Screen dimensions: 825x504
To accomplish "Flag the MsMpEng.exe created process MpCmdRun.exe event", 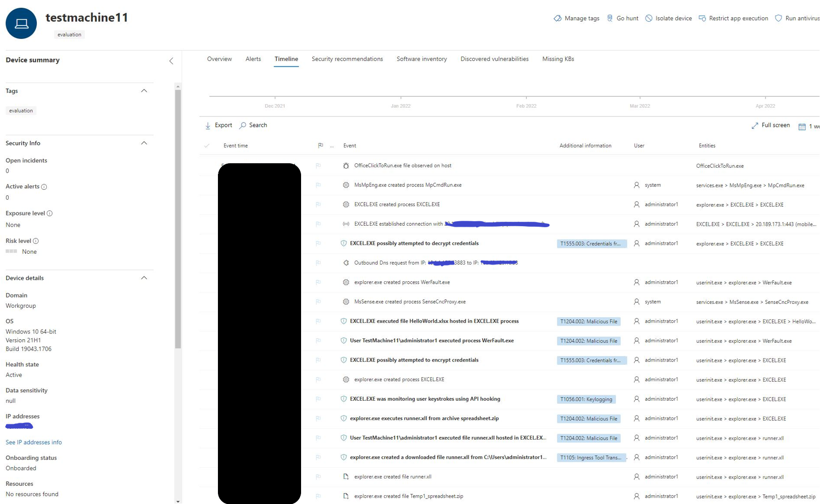I will (318, 185).
